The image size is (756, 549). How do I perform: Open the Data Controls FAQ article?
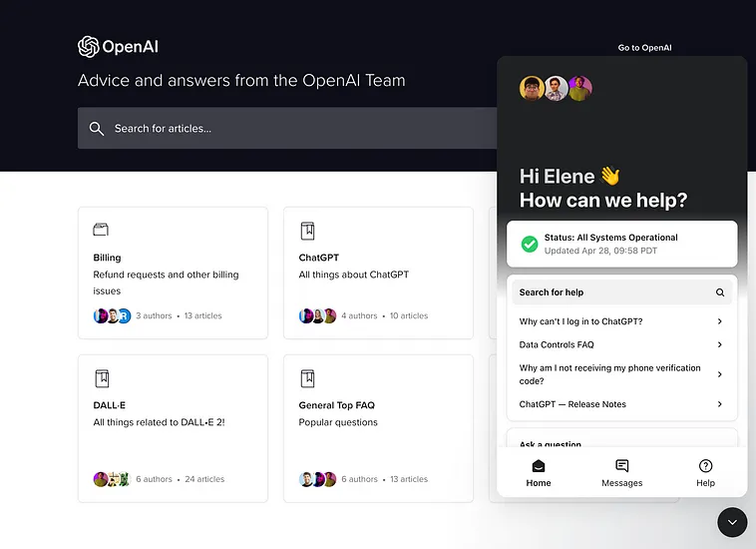coord(621,344)
